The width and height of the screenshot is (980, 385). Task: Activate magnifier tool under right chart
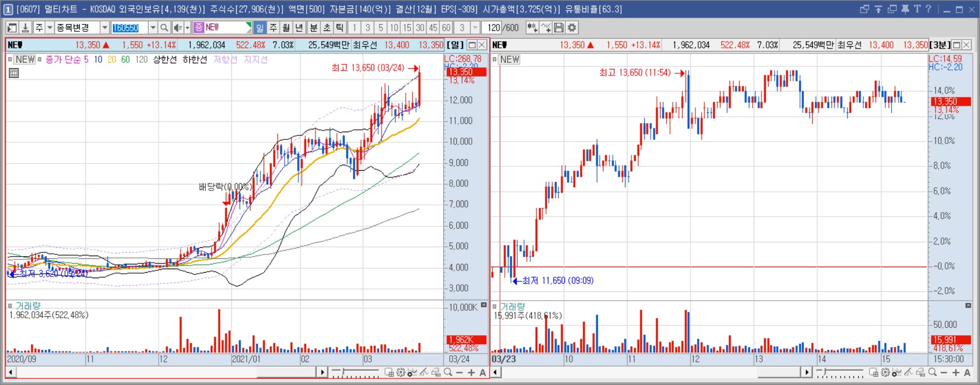pyautogui.click(x=932, y=373)
